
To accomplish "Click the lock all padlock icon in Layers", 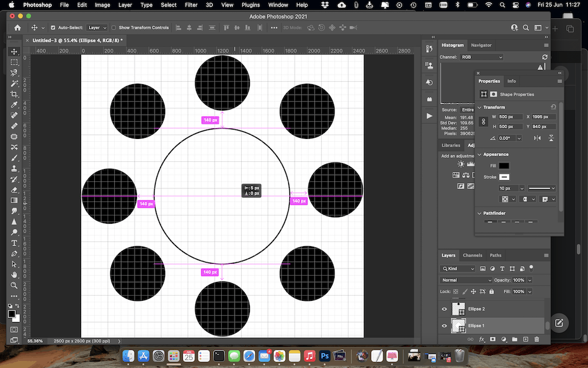I will 492,291.
